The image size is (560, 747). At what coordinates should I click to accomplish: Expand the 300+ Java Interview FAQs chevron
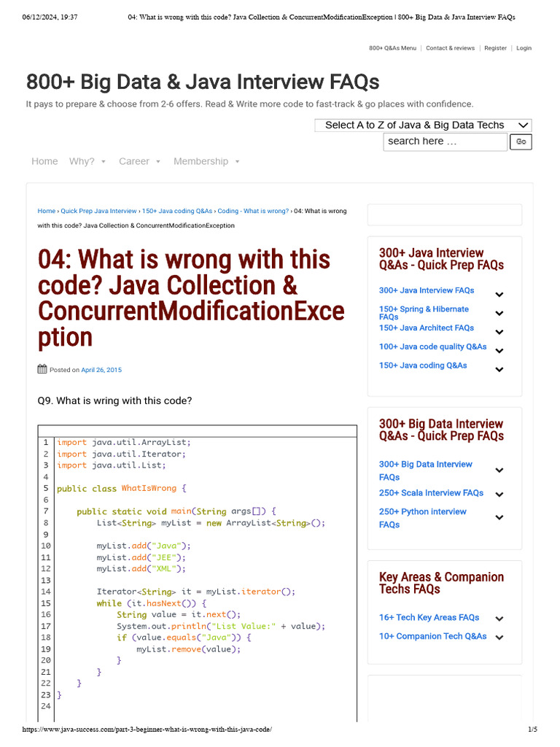[499, 295]
